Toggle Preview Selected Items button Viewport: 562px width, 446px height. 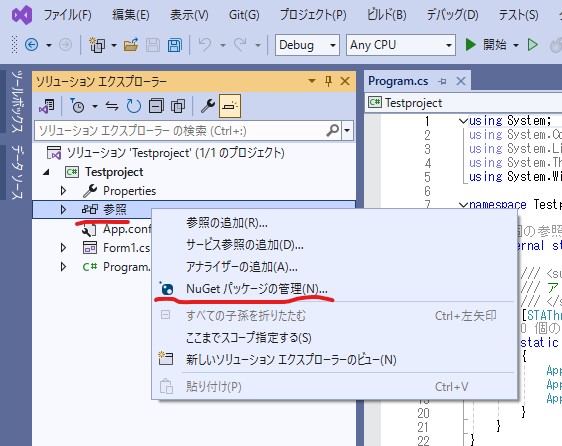[x=230, y=106]
